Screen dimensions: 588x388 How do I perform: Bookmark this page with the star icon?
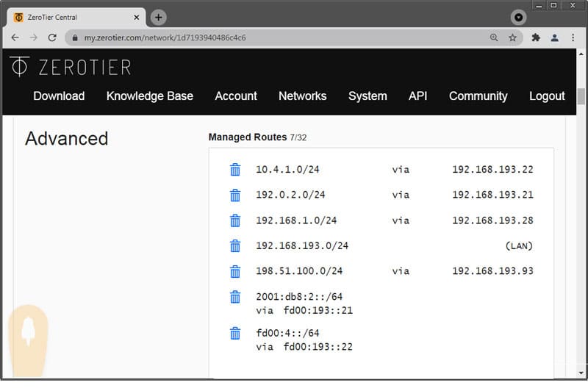coord(513,37)
